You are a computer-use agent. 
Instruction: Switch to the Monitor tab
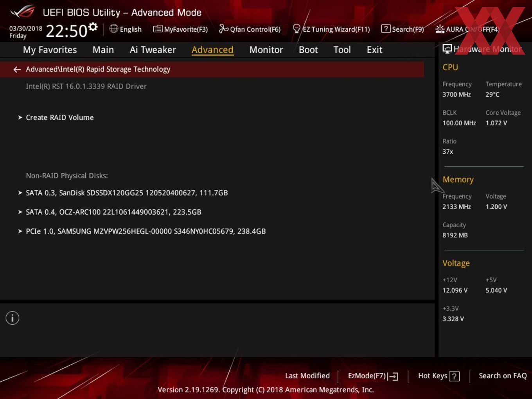pyautogui.click(x=266, y=50)
